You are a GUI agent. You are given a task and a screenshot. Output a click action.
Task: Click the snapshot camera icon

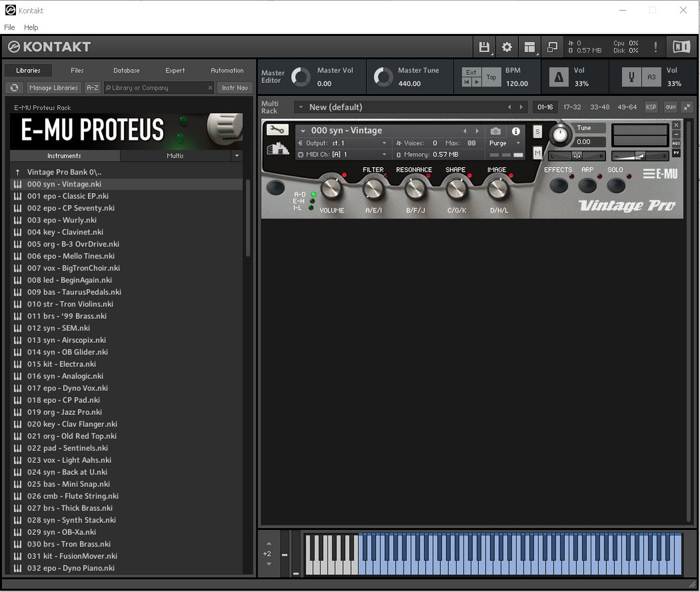pos(496,131)
